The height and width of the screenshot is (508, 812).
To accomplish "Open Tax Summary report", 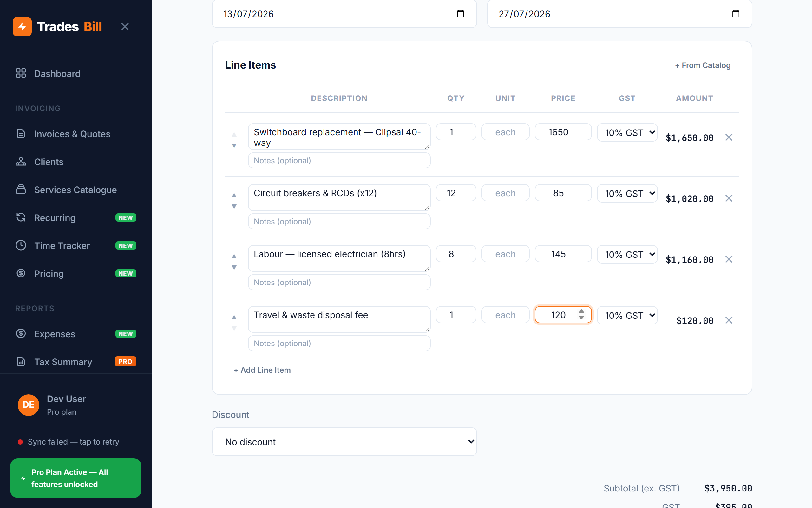I will pos(76,362).
